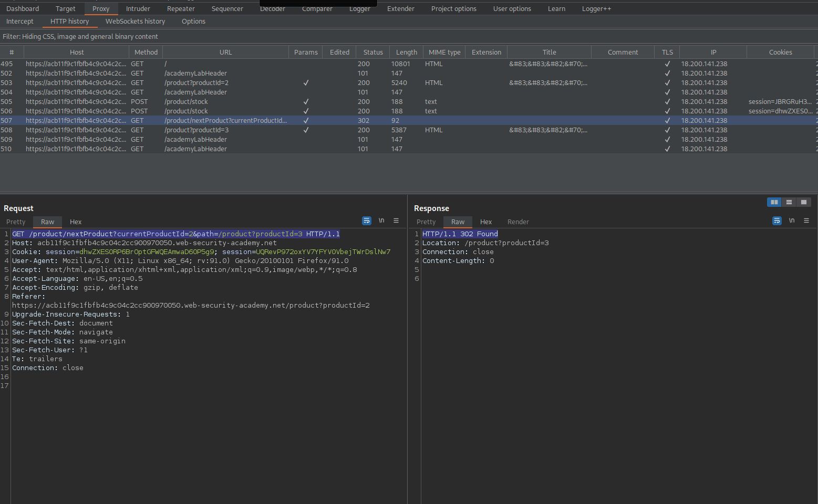Switch to Intercept sub-tab
This screenshot has width=818, height=504.
[20, 22]
